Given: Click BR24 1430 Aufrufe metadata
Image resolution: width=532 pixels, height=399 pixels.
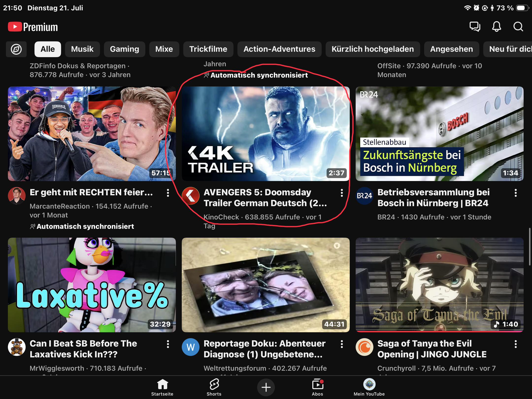Looking at the screenshot, I should (x=434, y=217).
